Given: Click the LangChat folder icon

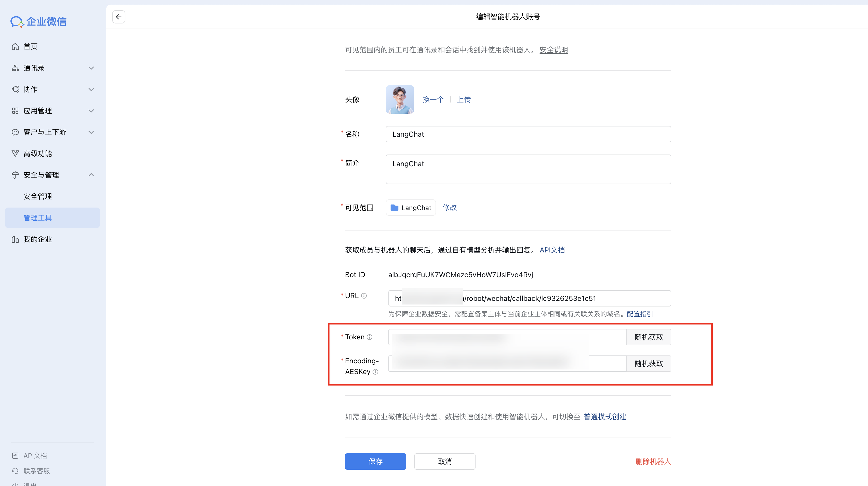Looking at the screenshot, I should 394,208.
